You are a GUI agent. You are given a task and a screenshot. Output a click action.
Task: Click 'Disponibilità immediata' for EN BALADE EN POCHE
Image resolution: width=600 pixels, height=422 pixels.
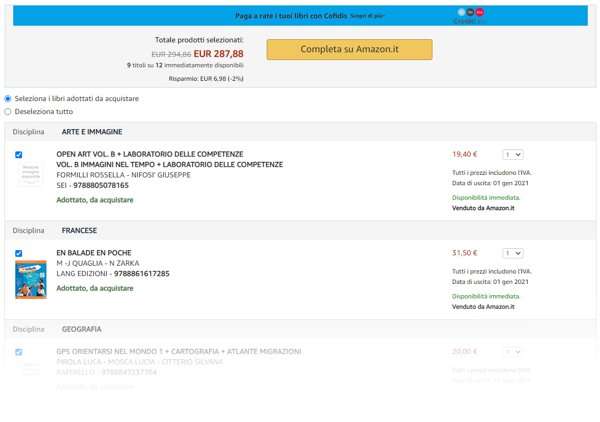(x=486, y=297)
